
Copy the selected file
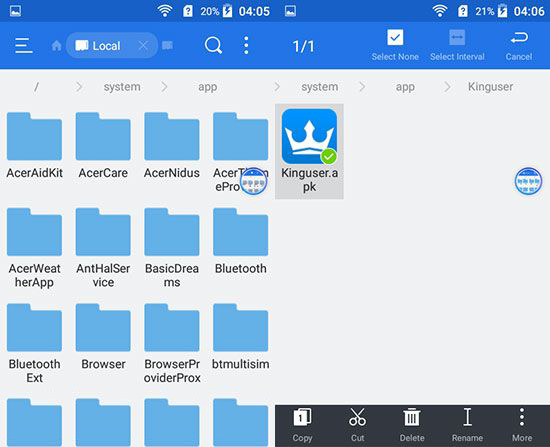point(302,425)
